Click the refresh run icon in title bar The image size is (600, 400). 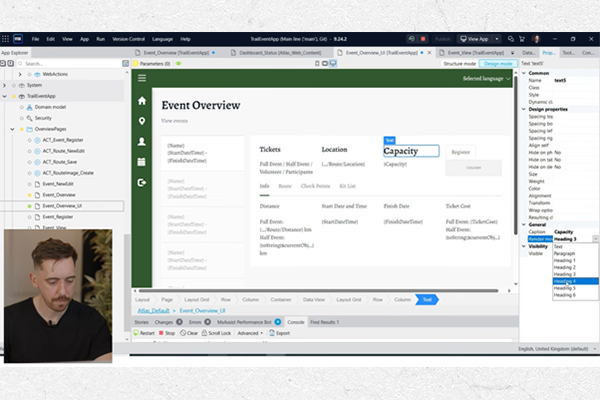(411, 39)
